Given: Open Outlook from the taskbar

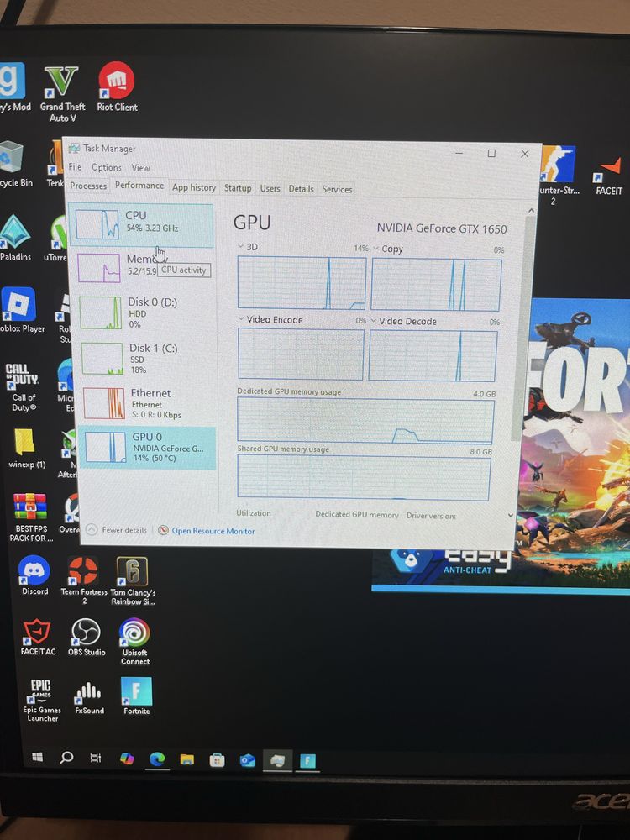Looking at the screenshot, I should pyautogui.click(x=247, y=761).
